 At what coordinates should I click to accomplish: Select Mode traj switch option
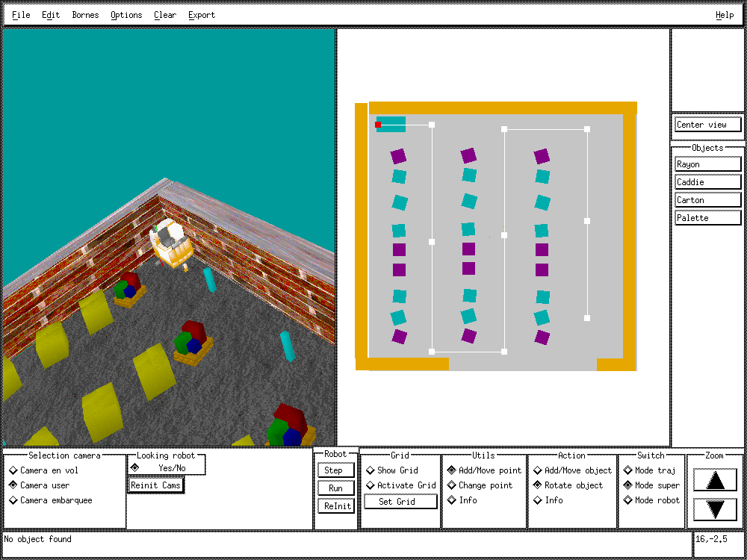click(628, 470)
